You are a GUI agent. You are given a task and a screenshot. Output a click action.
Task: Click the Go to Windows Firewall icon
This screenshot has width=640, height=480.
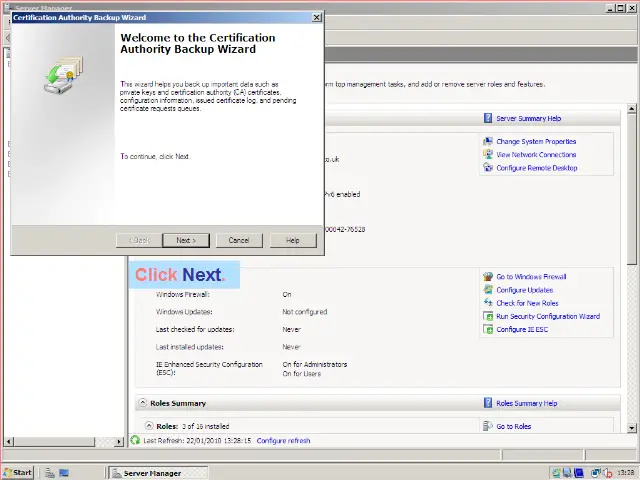tap(488, 276)
